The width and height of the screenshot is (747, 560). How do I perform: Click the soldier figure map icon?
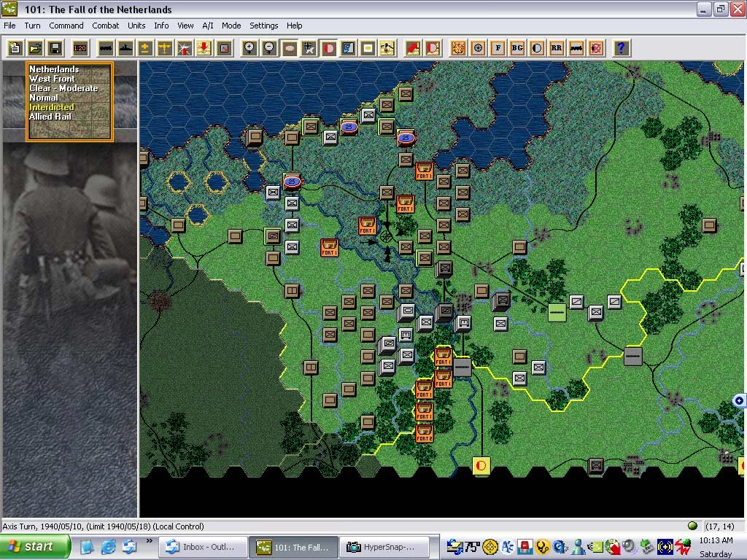pos(388,47)
